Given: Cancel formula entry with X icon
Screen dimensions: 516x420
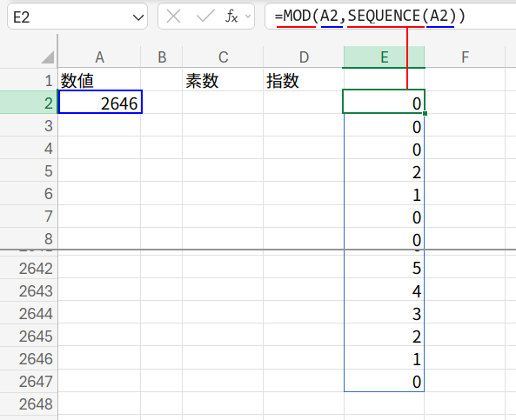Looking at the screenshot, I should (x=173, y=17).
